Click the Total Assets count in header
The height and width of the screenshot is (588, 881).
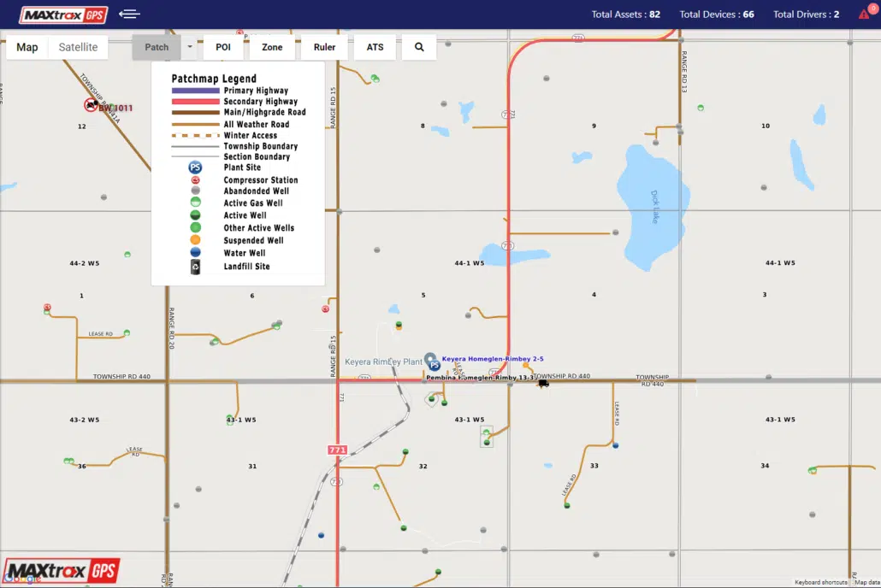click(625, 15)
